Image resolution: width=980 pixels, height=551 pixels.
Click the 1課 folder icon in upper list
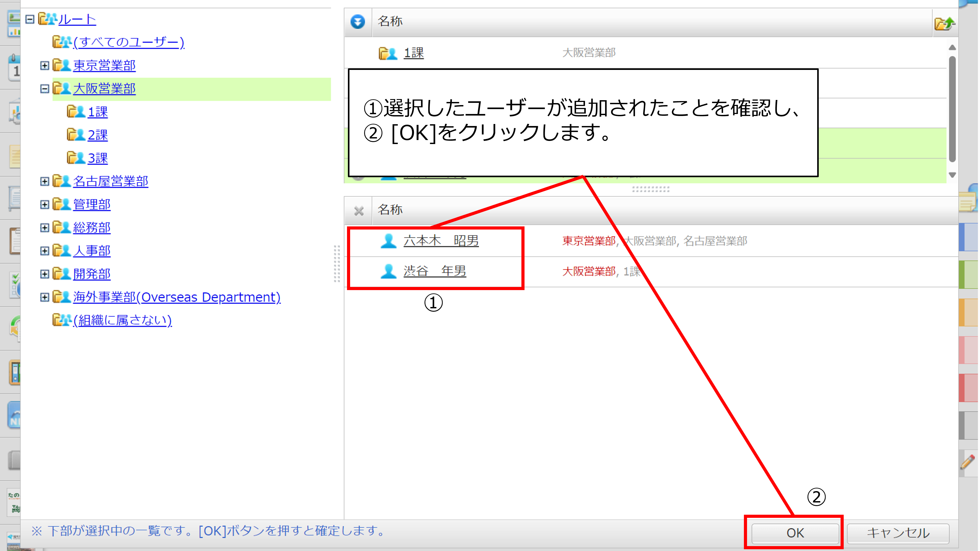[x=388, y=53]
